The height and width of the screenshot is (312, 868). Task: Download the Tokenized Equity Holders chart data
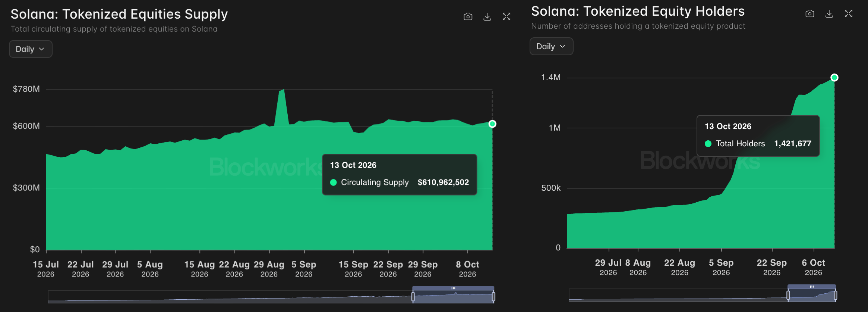click(829, 14)
